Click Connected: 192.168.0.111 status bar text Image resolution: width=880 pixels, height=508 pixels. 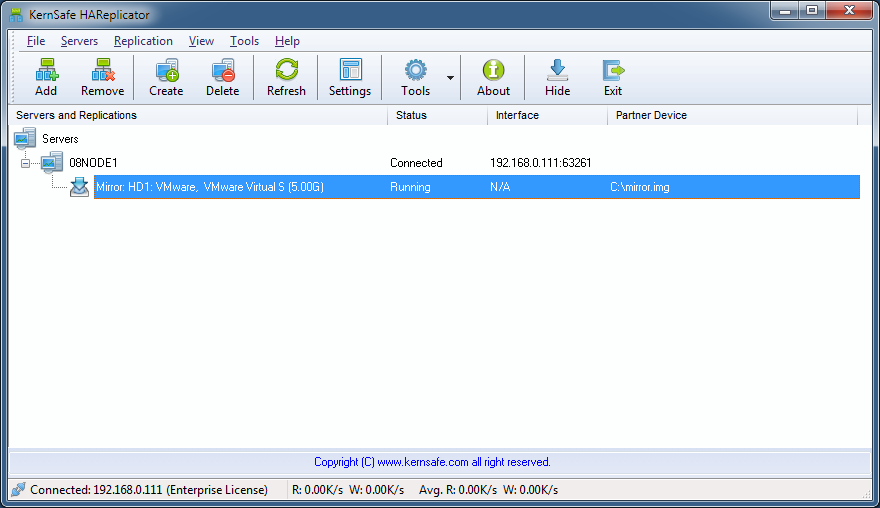click(x=149, y=489)
